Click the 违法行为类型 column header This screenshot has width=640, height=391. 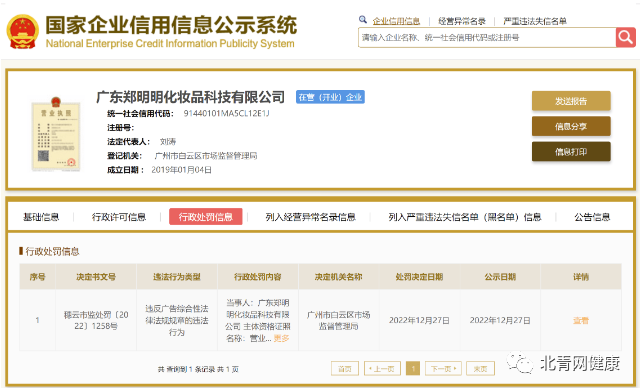point(177,277)
